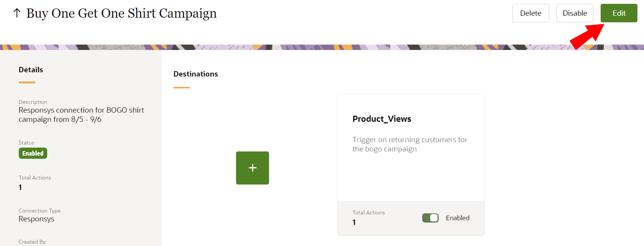Click the green Enabled status badge
The image size is (644, 246).
33,153
